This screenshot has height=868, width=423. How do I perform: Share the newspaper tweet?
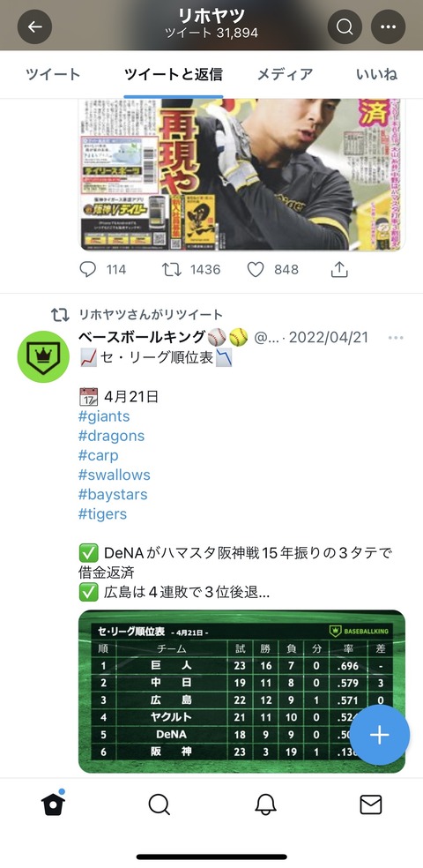[x=339, y=270]
